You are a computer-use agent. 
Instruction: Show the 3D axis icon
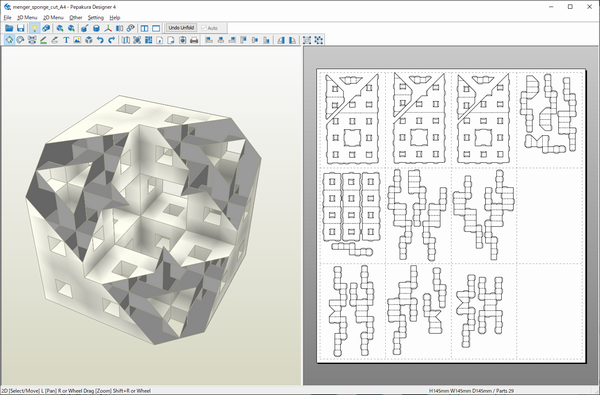click(x=108, y=28)
